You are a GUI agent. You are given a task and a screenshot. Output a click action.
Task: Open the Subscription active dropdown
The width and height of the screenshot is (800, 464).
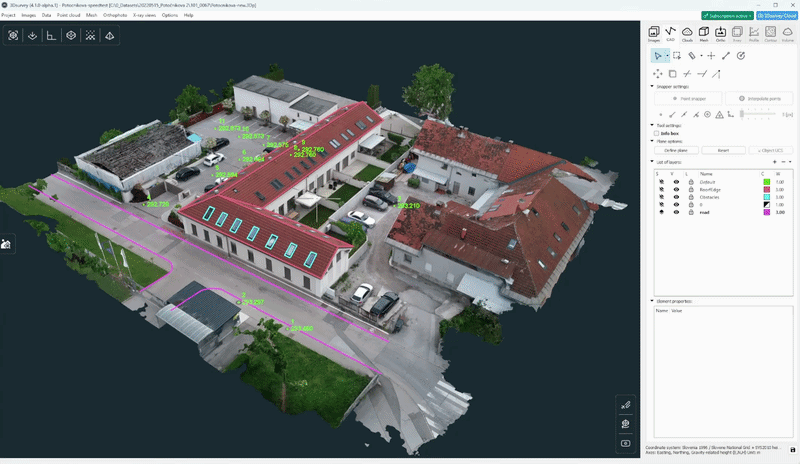pyautogui.click(x=728, y=16)
